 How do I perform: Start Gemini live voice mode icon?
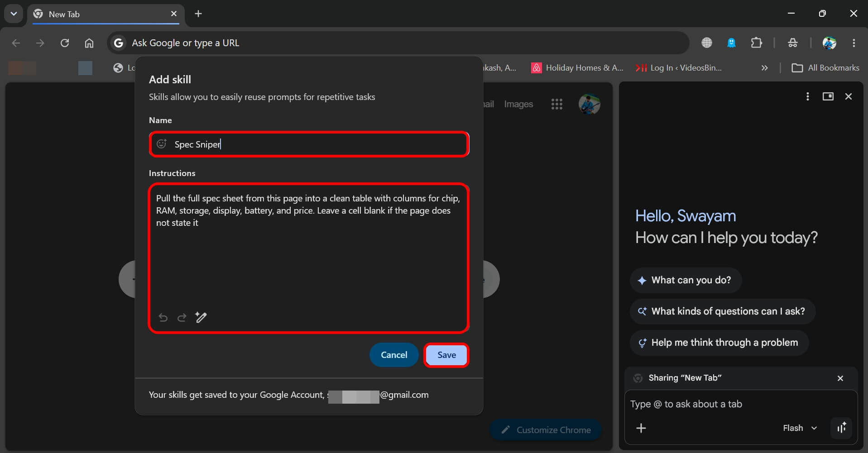pos(841,428)
